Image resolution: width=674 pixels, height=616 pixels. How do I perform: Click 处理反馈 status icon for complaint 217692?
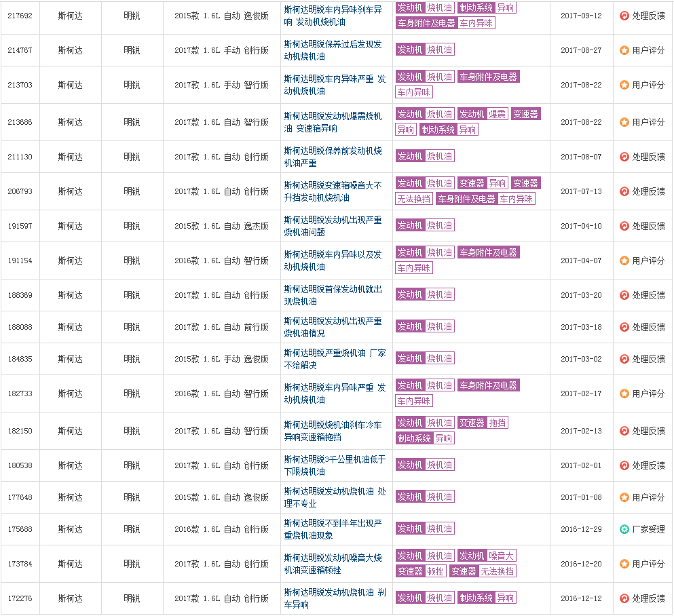(x=624, y=16)
